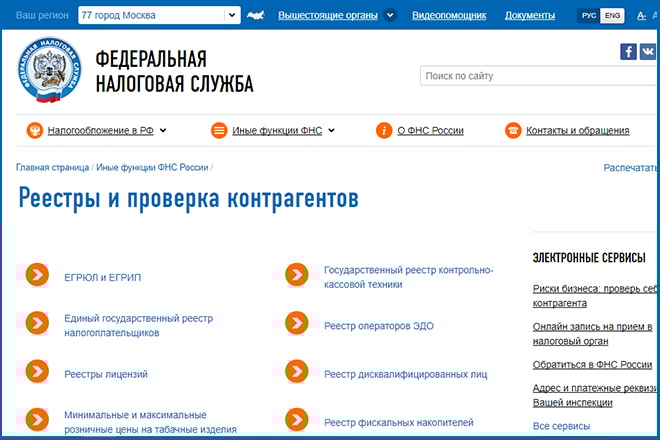Open the region selector 77 город Москва
The image size is (660, 440).
point(159,15)
